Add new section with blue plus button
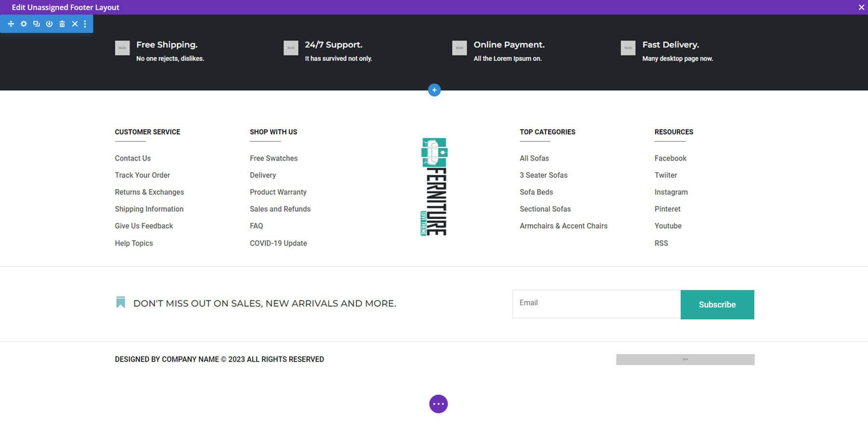Image resolution: width=868 pixels, height=424 pixels. (x=434, y=90)
